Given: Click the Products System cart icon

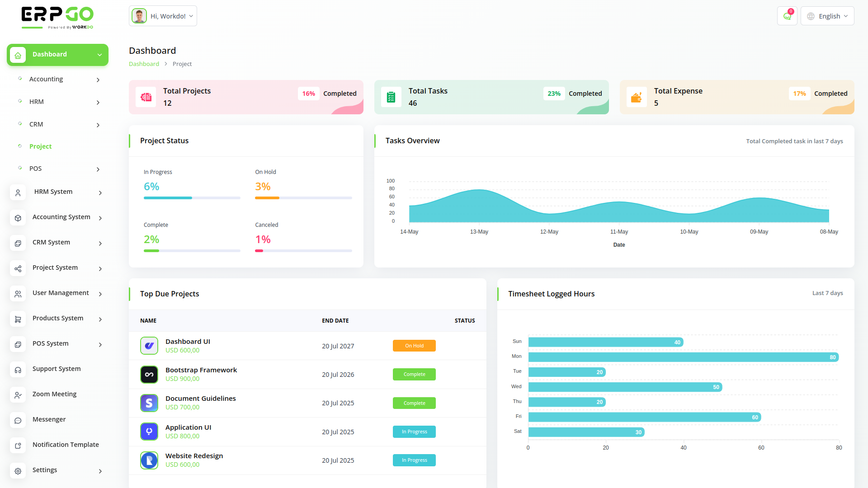Looking at the screenshot, I should pos(18,319).
